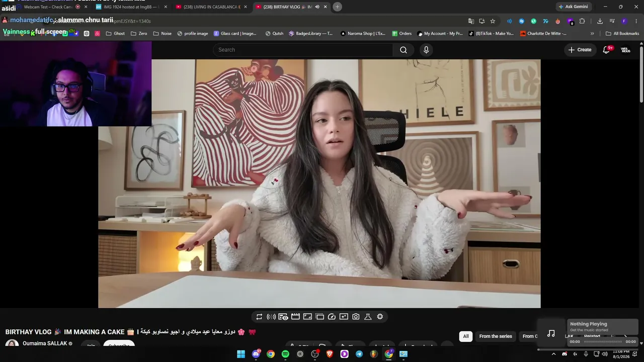
Task: Open the Naroma Shop bookmark
Action: 363,34
